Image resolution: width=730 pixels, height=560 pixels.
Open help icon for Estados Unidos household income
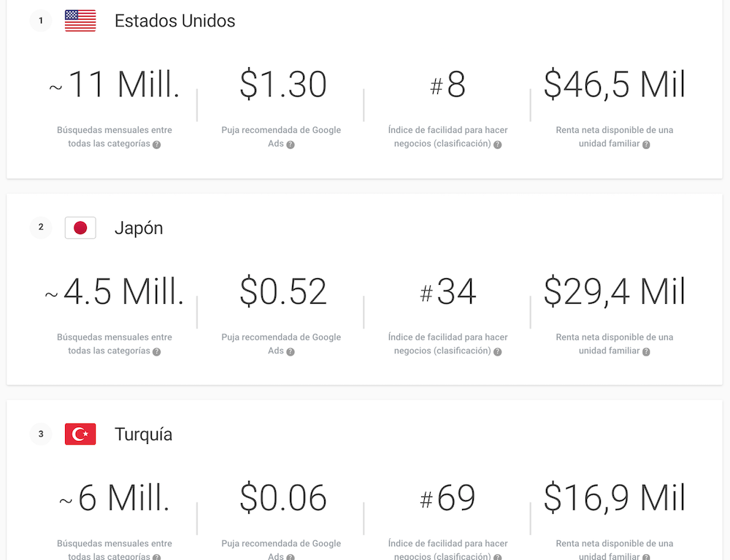pyautogui.click(x=646, y=145)
